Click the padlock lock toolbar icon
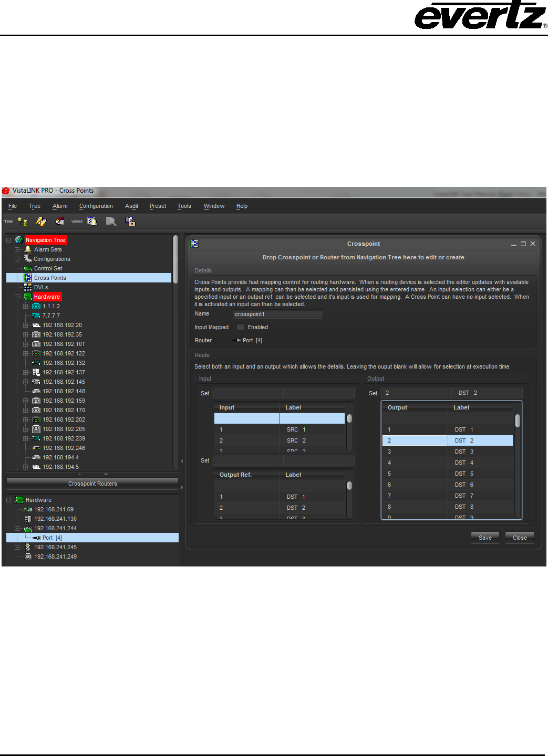 (130, 222)
